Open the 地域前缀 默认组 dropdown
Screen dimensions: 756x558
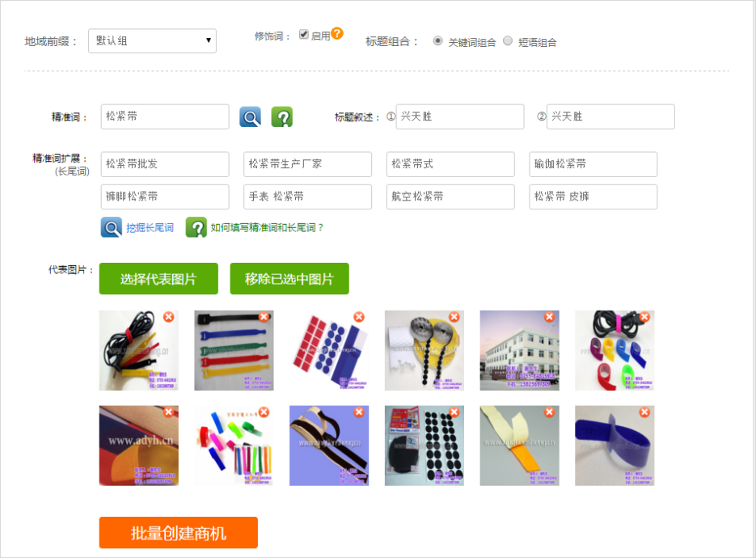152,40
